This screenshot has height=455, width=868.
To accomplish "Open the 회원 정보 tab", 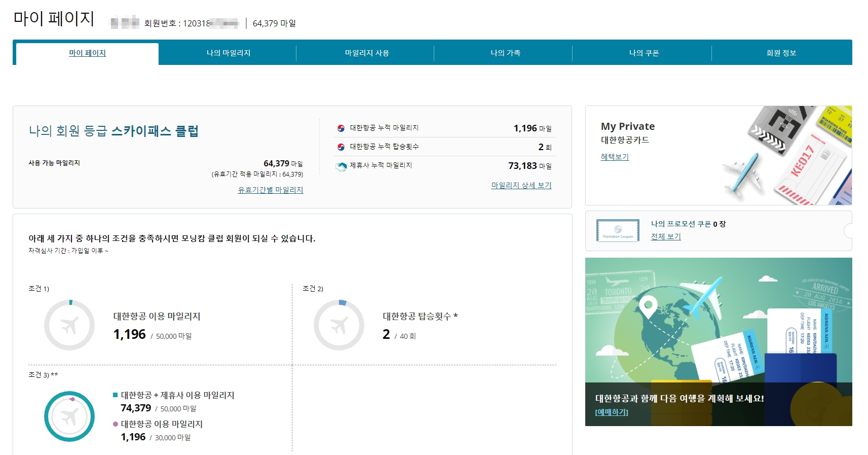I will tap(781, 53).
